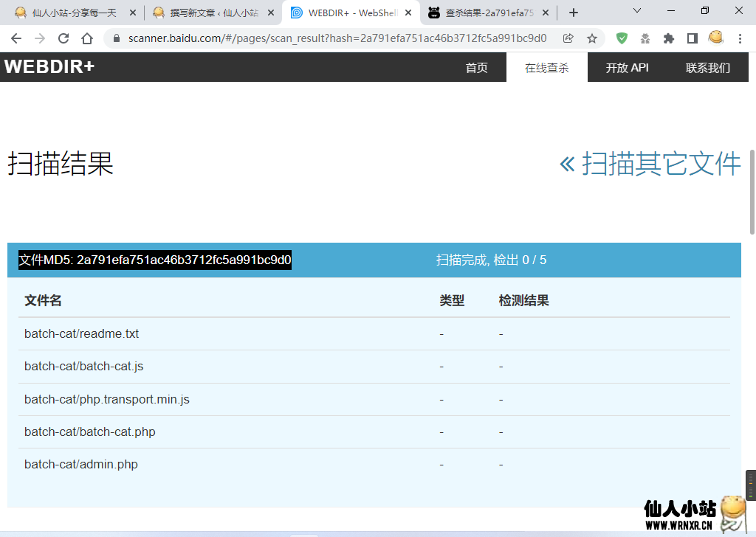Screen dimensions: 756x537
Task: Select the batch-cat/batch-cat.php row
Action: click(x=374, y=432)
